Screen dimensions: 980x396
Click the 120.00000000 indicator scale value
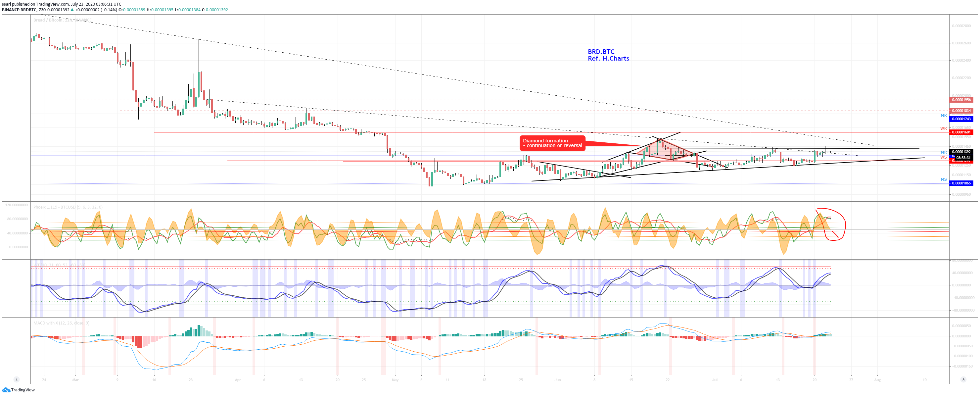pyautogui.click(x=16, y=205)
